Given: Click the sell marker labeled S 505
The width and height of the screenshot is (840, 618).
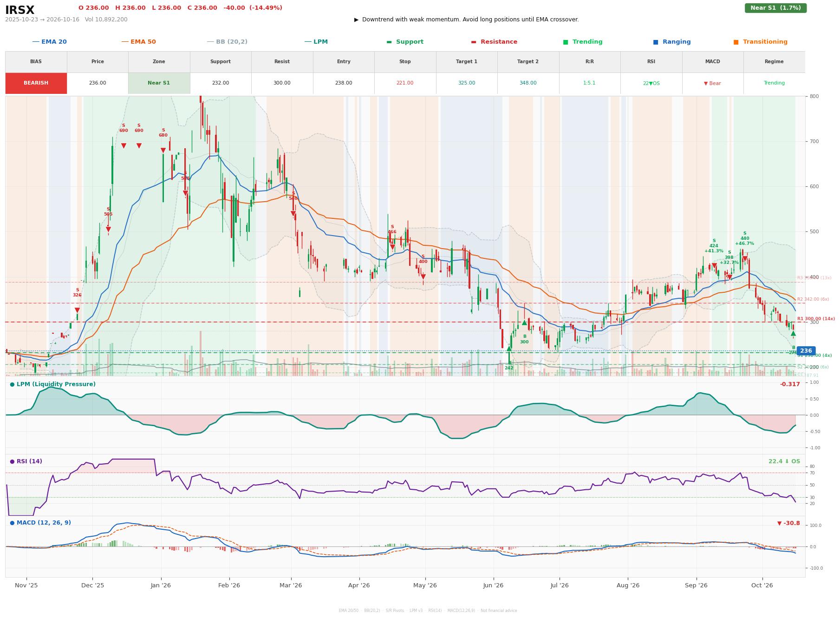Looking at the screenshot, I should [x=108, y=230].
